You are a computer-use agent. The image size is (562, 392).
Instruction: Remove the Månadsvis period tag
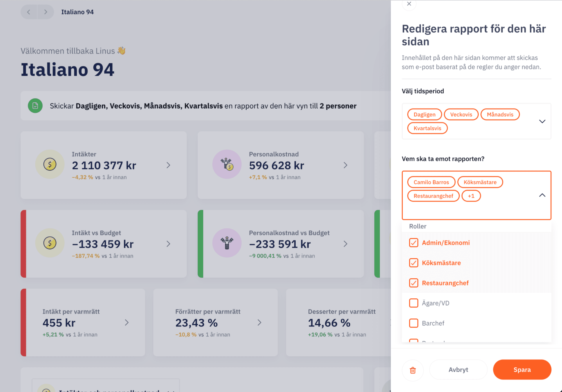500,114
